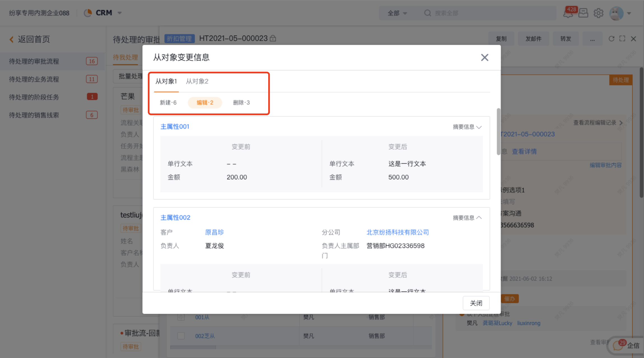Click the 查看详情 link
This screenshot has width=644, height=358.
(524, 152)
